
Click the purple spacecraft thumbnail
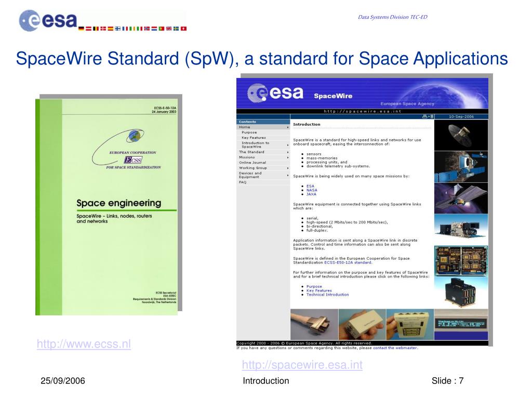click(x=461, y=198)
